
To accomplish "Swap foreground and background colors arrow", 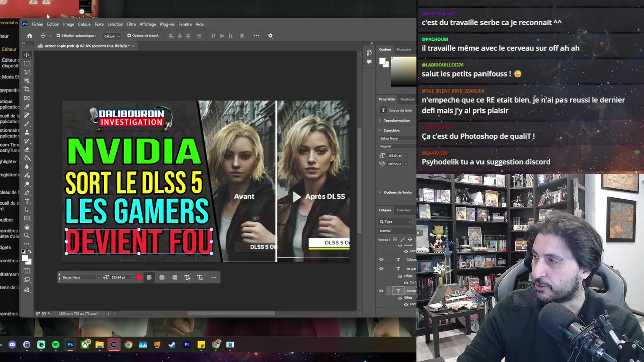I will [30, 252].
